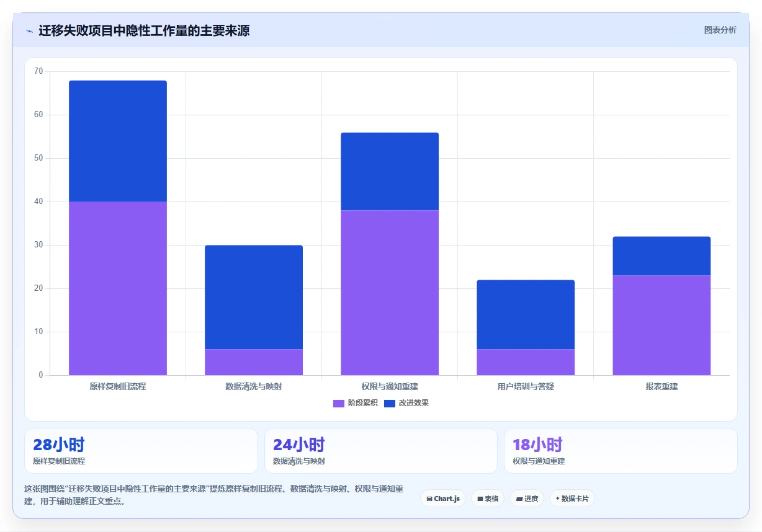Viewport: 762px width, 532px height.
Task: Click the y-axis value 70
Action: 38,71
